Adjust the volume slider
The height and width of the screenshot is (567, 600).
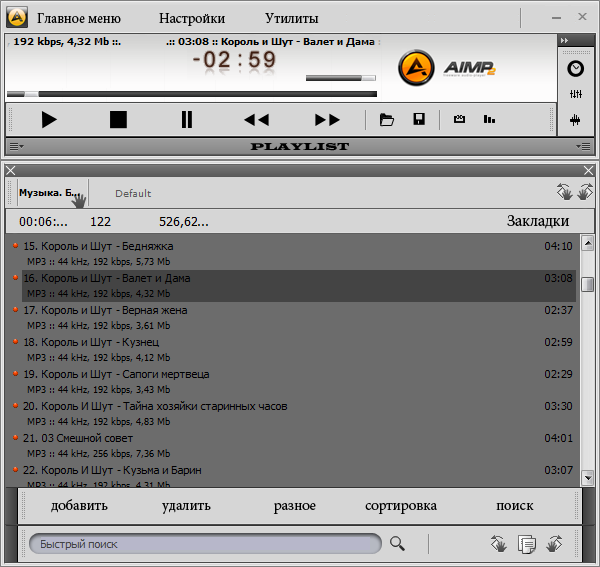pos(341,78)
